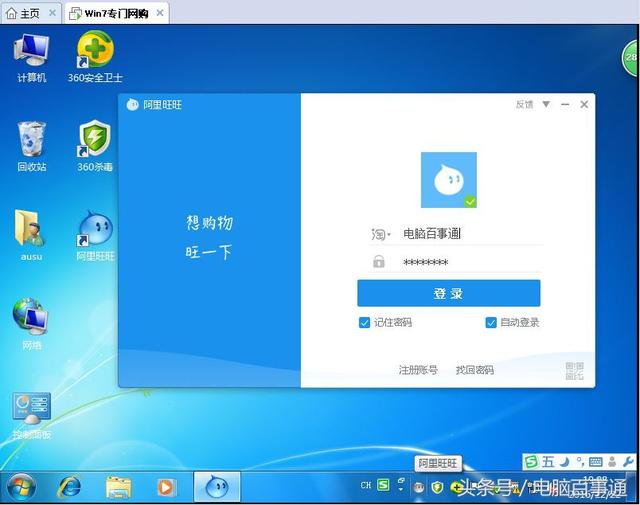Click the password input field
This screenshot has height=505, width=640.
(471, 262)
